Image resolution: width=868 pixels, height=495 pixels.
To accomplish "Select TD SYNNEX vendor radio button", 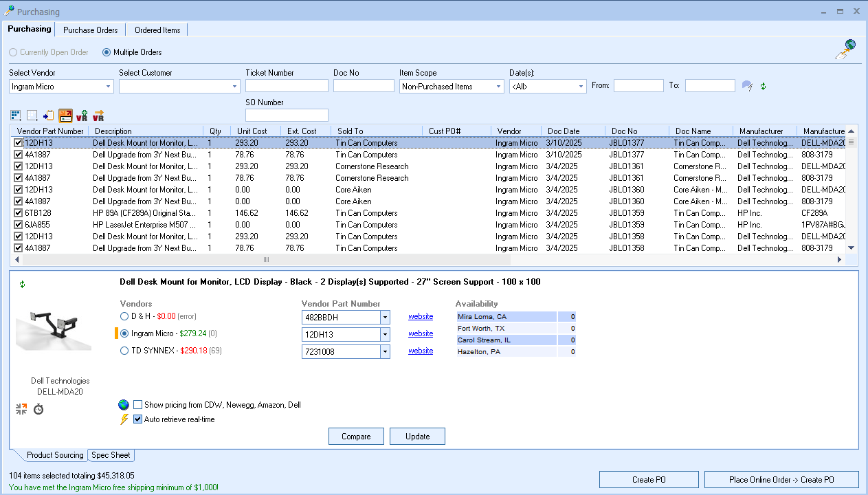I will (x=124, y=351).
